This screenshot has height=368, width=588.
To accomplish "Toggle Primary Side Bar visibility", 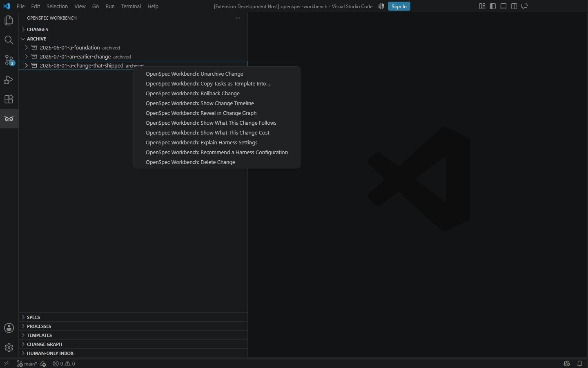I will coord(493,6).
